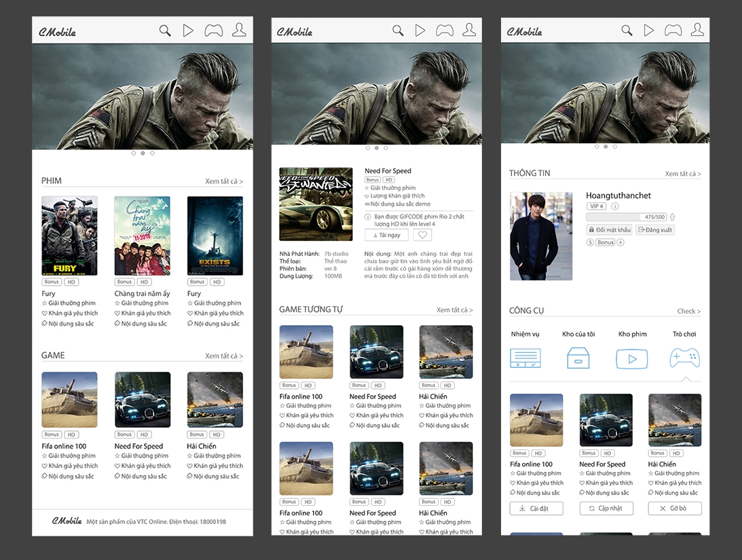Select the Nhiệm vụ tool label
Viewport: 742px width, 560px height.
(x=525, y=334)
